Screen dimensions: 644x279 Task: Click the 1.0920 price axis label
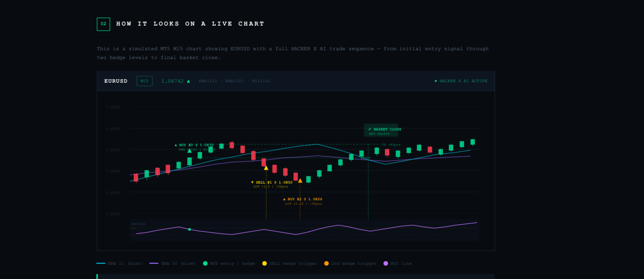[x=113, y=107]
